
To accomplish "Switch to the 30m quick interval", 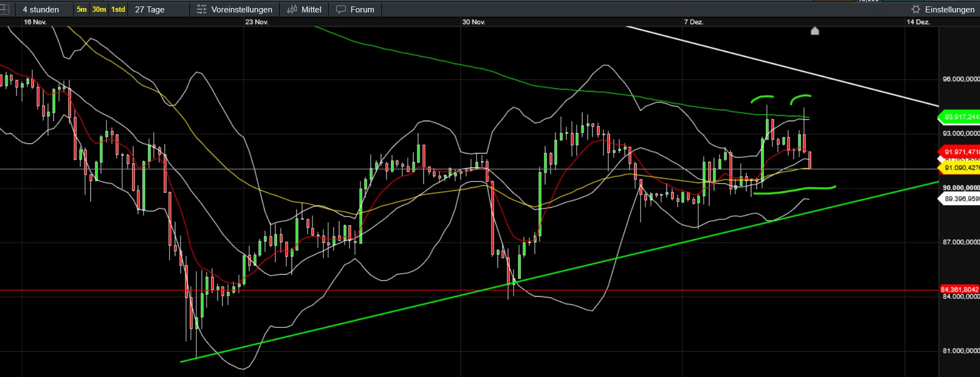I will tap(99, 10).
